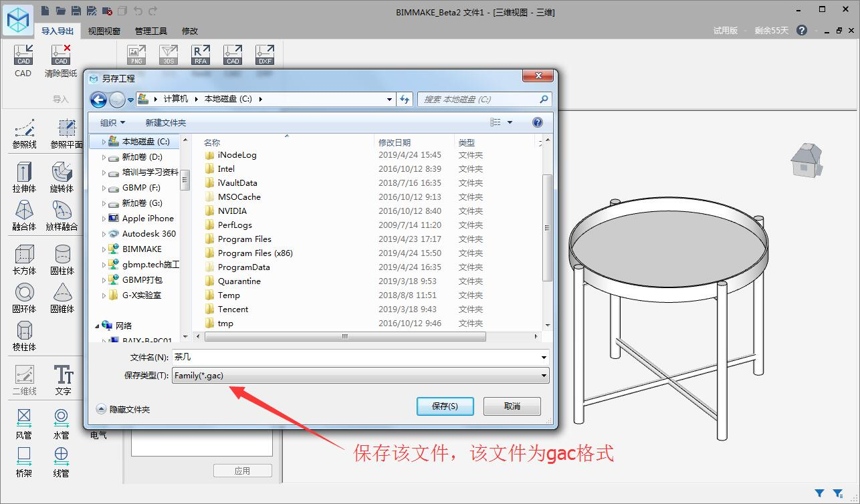Switch to the 导入导出 ribbon tab
Image resolution: width=860 pixels, height=504 pixels.
[x=58, y=31]
